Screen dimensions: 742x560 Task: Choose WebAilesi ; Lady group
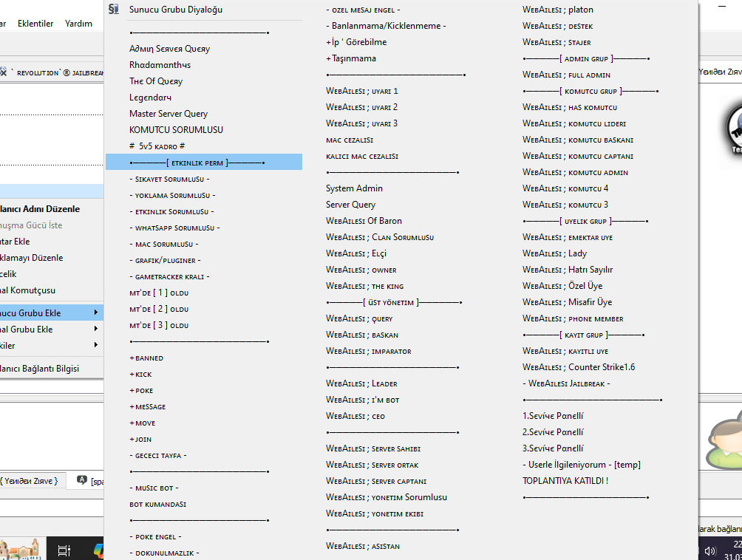pos(554,253)
